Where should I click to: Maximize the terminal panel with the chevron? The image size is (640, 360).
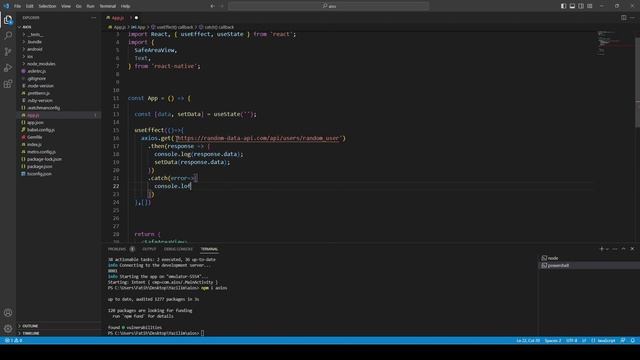click(623, 249)
